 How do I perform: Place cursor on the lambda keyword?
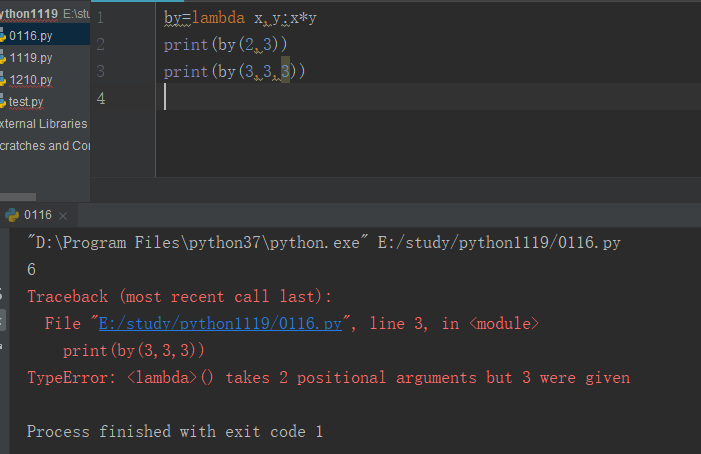[x=218, y=18]
